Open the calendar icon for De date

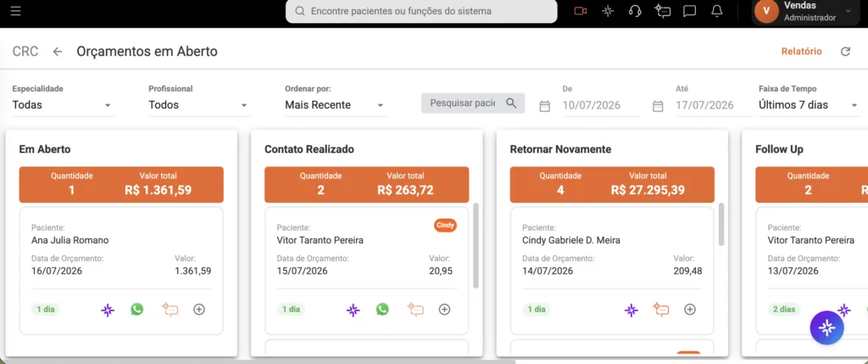tap(545, 106)
